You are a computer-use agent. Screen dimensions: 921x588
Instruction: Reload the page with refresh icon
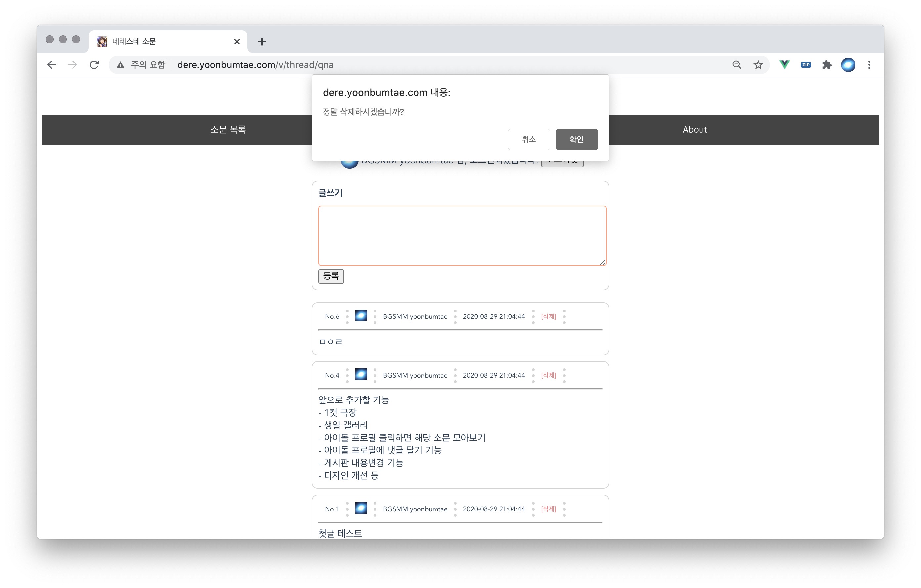pos(94,64)
